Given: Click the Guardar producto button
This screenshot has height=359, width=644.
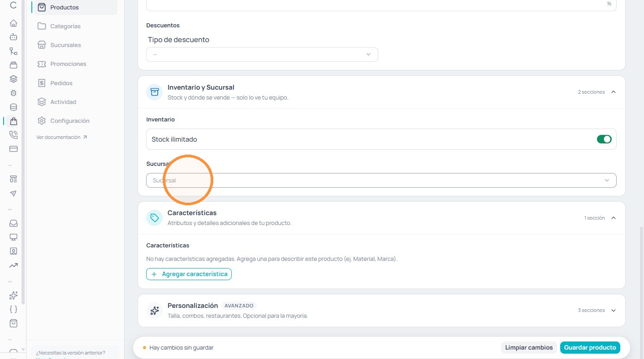Looking at the screenshot, I should (x=590, y=348).
